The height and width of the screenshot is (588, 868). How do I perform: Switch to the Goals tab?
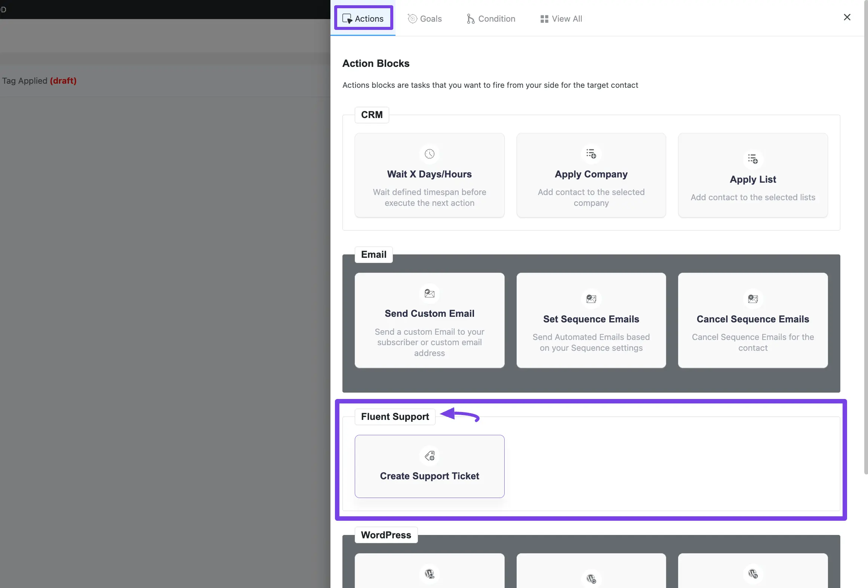click(424, 18)
